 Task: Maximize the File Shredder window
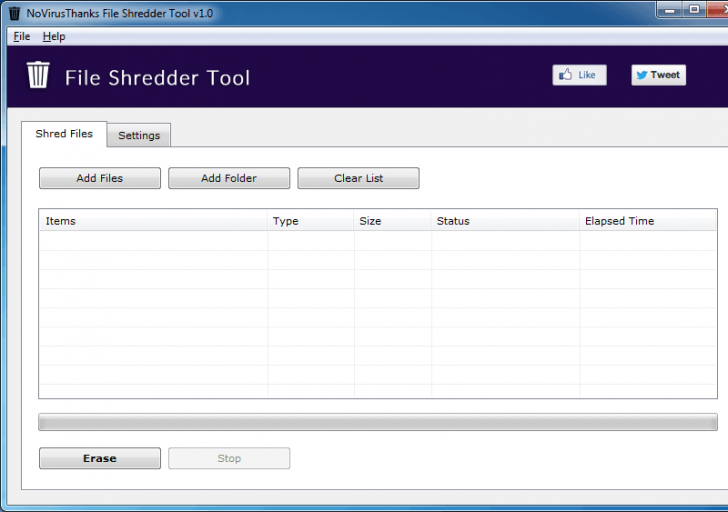(694, 9)
